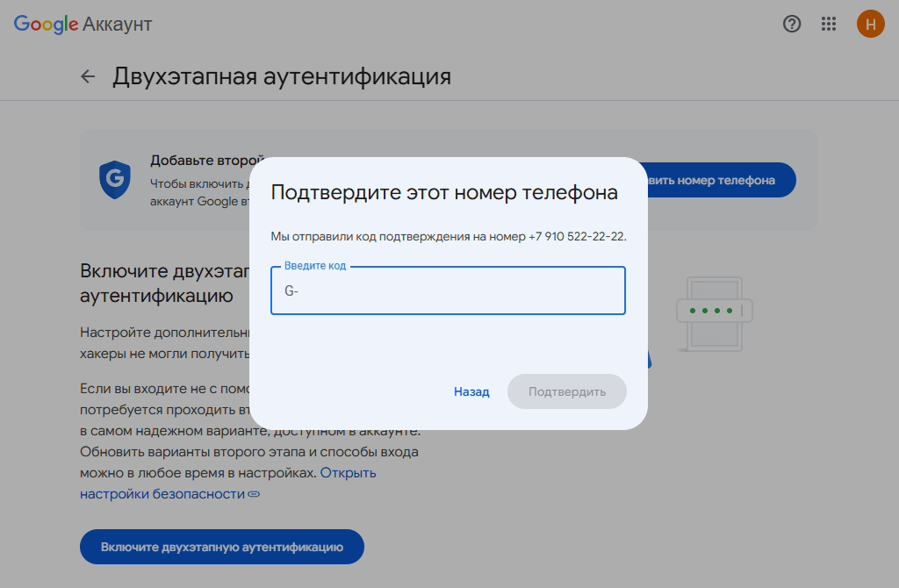The height and width of the screenshot is (588, 899).
Task: Open the Google help question mark icon
Action: coord(792,24)
